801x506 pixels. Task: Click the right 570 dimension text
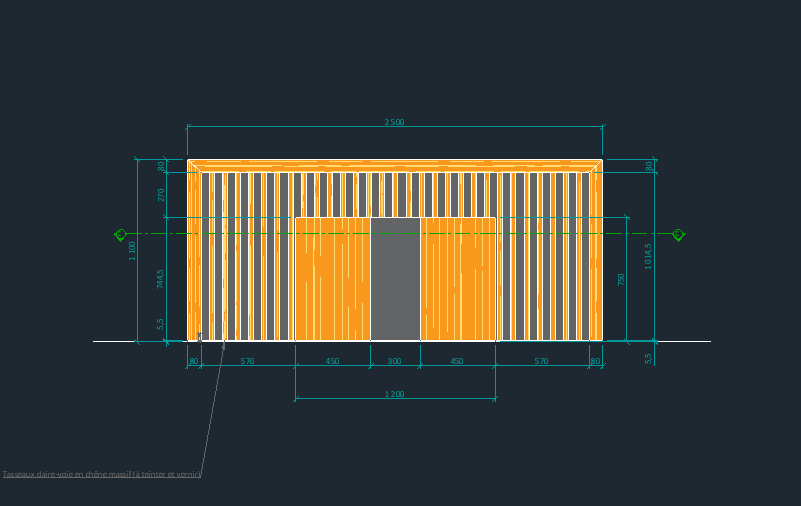(x=541, y=361)
